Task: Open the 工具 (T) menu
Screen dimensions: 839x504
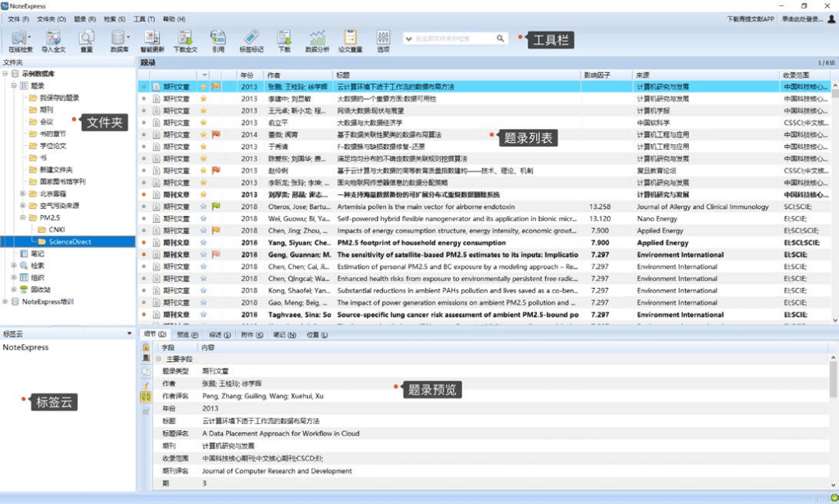Action: (144, 19)
